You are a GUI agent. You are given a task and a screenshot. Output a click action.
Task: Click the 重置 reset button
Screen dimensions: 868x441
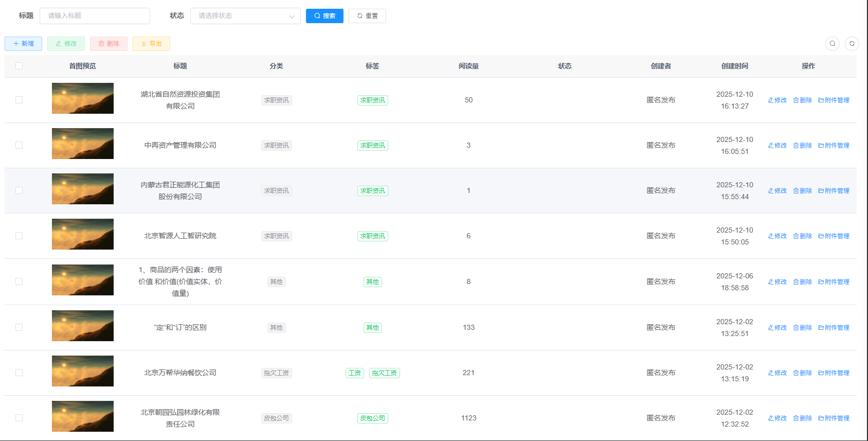tap(367, 16)
